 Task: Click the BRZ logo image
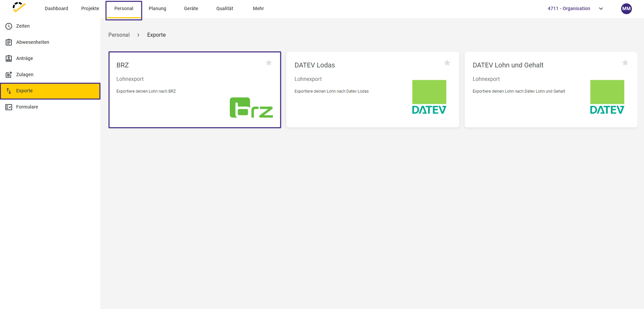pyautogui.click(x=251, y=107)
